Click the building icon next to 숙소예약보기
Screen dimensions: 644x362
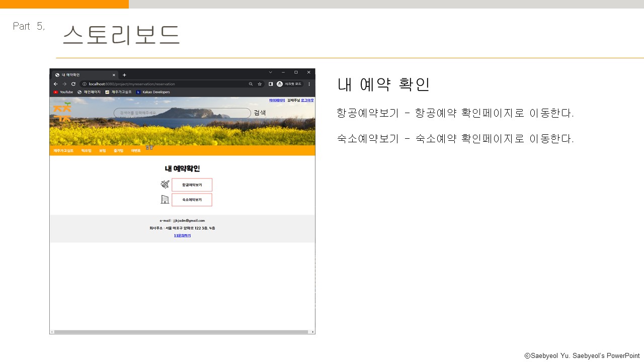point(165,200)
